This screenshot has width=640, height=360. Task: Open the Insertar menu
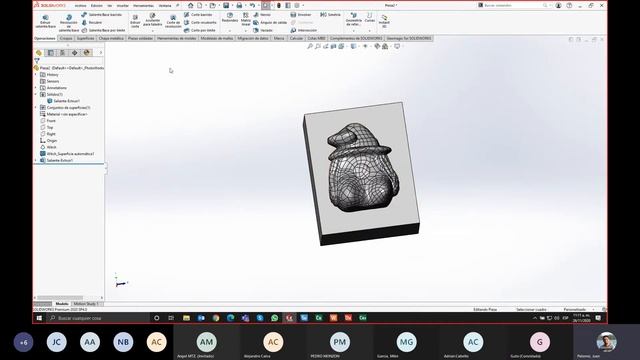click(x=122, y=6)
